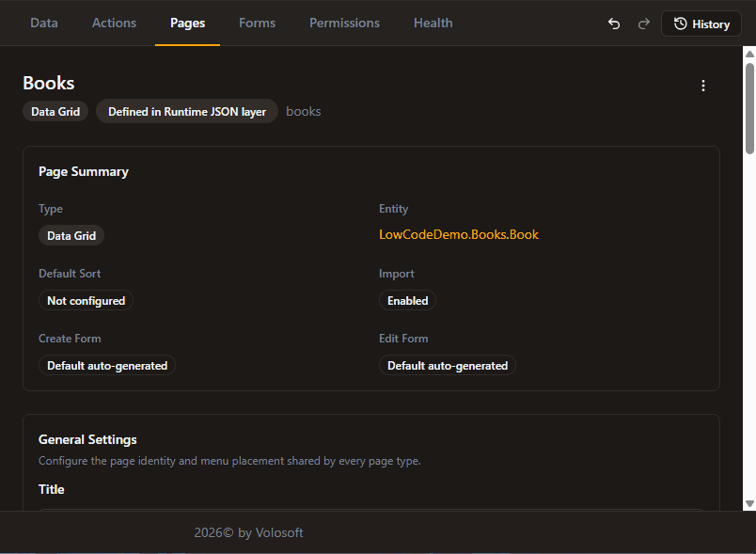Viewport: 756px width, 554px height.
Task: Click the 'Not configured' Default Sort value
Action: tap(86, 301)
